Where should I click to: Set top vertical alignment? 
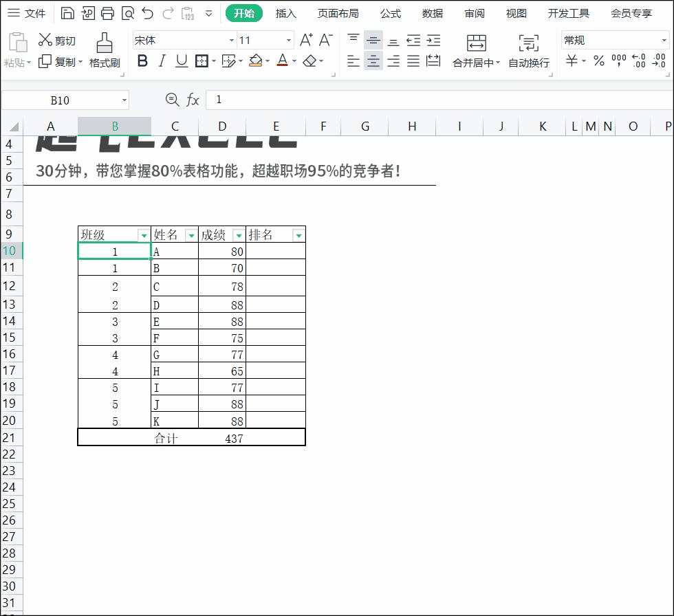click(x=354, y=38)
